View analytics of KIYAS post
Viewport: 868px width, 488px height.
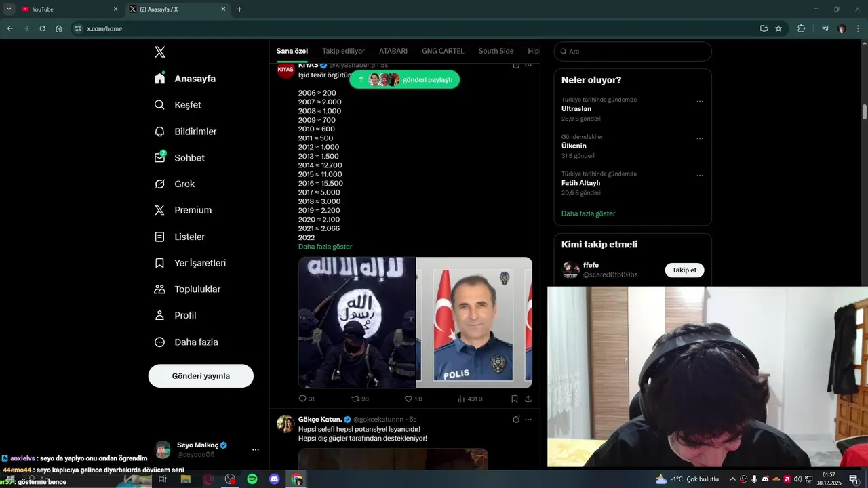[470, 399]
